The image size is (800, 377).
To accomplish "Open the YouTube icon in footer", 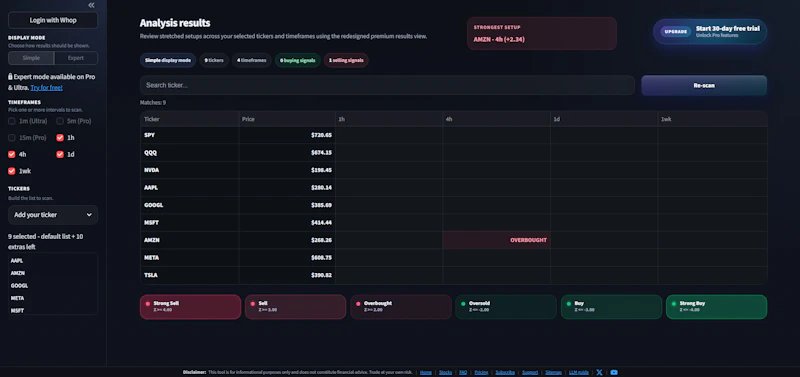I will pos(614,372).
